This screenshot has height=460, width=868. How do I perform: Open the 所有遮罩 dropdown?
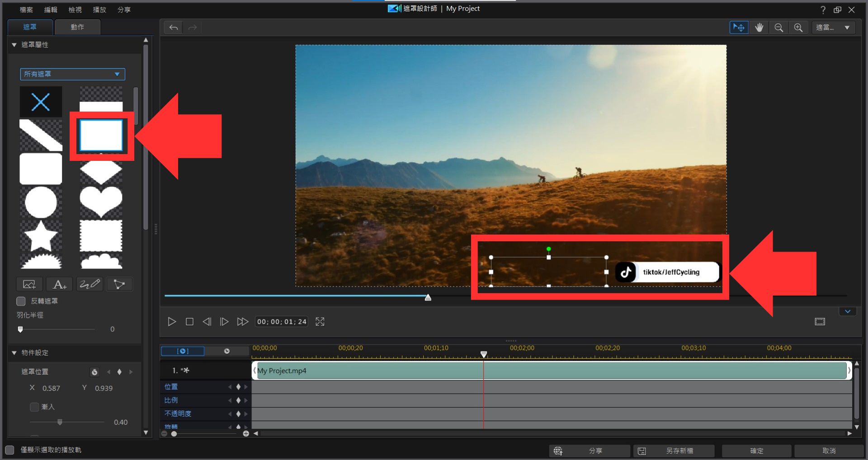click(72, 74)
